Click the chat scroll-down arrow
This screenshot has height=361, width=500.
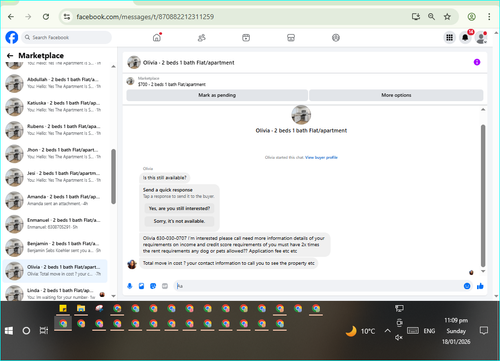click(483, 271)
